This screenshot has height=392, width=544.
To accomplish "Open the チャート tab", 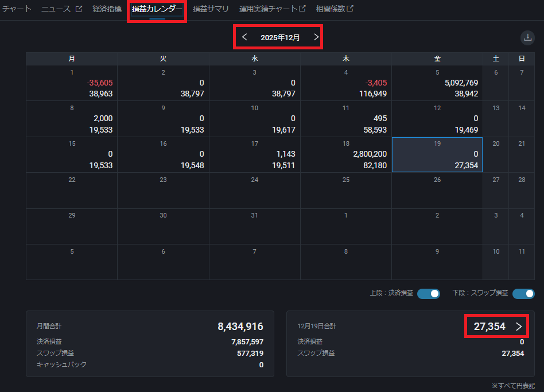I will pos(17,9).
